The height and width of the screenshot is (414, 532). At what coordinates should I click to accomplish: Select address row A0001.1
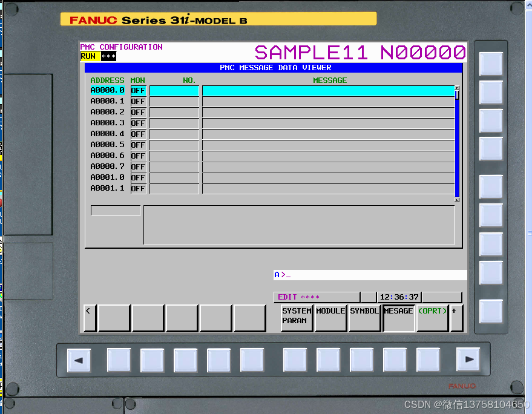pos(107,188)
